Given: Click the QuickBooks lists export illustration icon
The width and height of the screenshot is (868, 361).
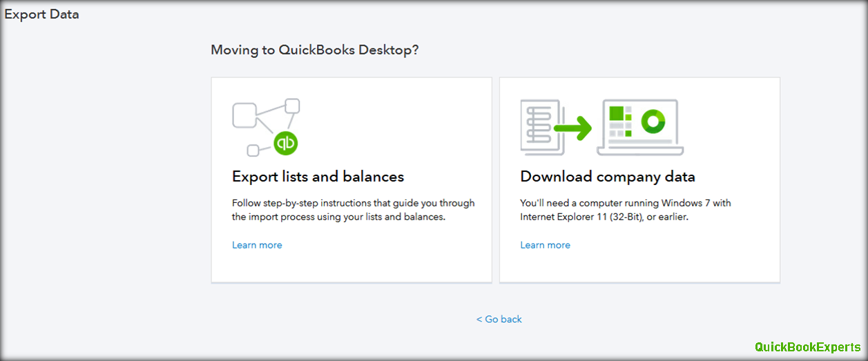Looking at the screenshot, I should [266, 128].
